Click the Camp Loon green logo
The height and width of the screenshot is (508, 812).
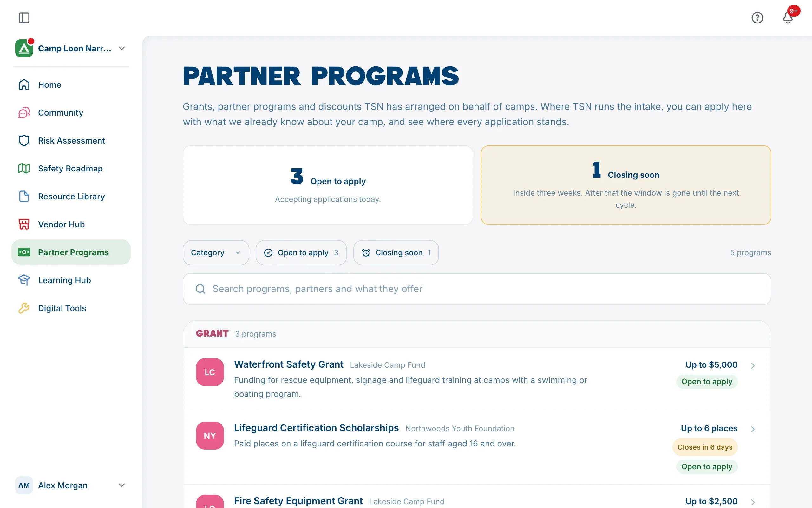click(24, 48)
